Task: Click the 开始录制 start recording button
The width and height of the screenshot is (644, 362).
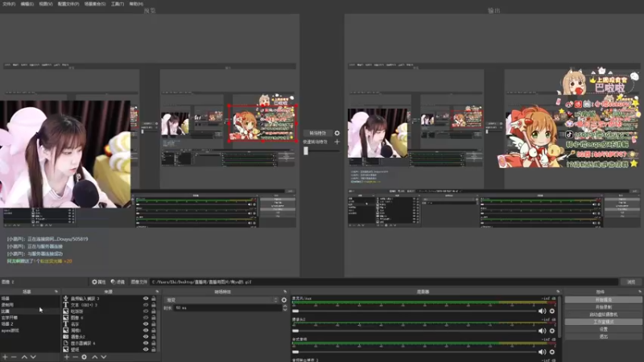Action: click(603, 307)
